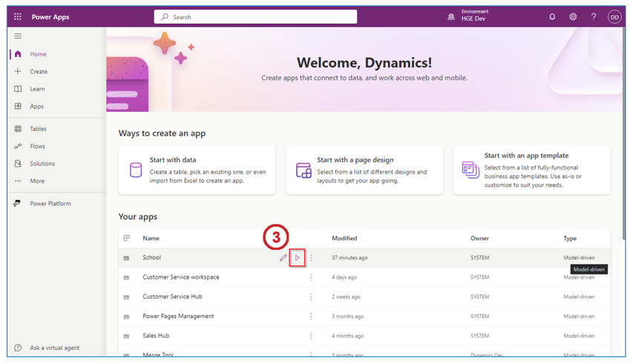Collapse the left navigation hamburger menu
Viewport: 635px width, 364px height.
(x=18, y=36)
